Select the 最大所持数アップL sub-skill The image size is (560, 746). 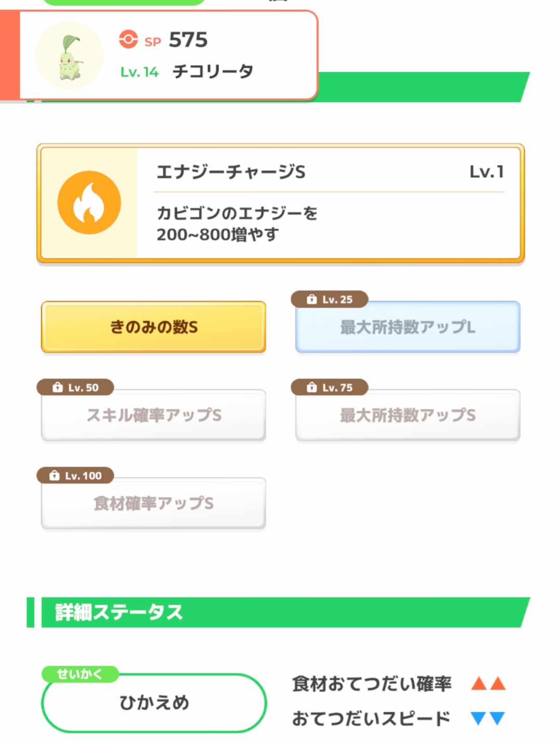tap(407, 327)
